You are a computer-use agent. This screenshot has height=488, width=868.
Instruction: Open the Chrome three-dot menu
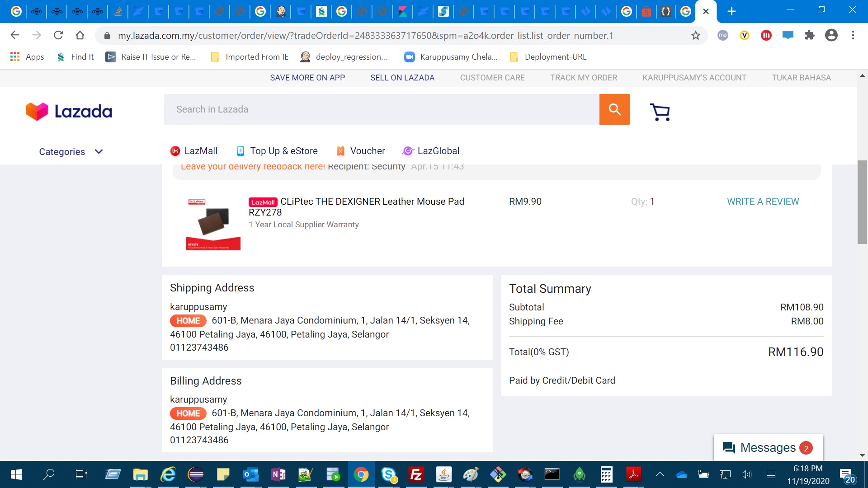pyautogui.click(x=853, y=35)
